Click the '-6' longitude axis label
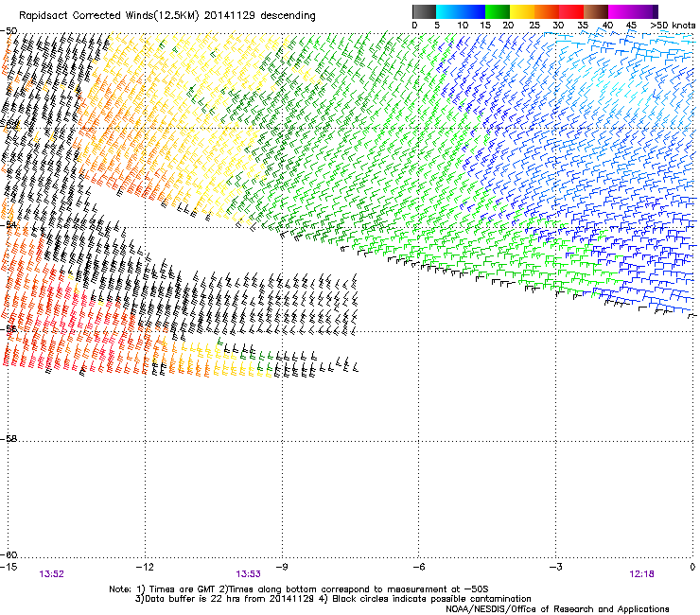Viewport: 700px width, 615px height. click(418, 567)
